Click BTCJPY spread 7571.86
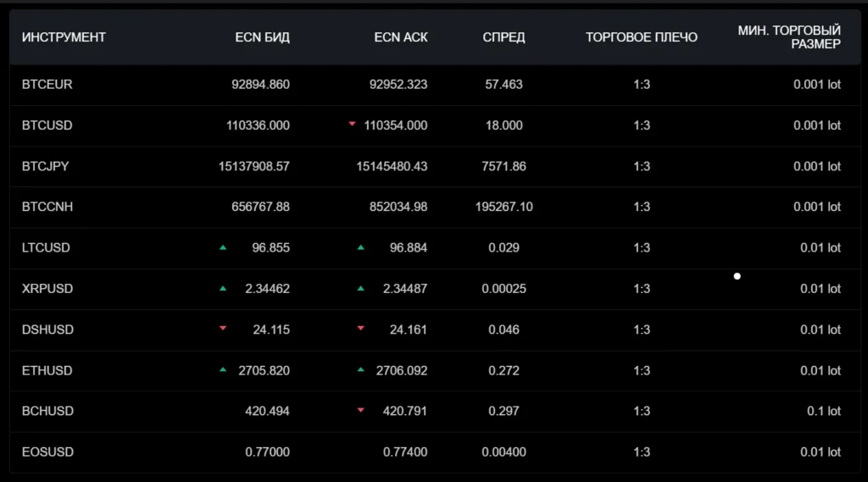This screenshot has height=482, width=868. click(x=504, y=167)
